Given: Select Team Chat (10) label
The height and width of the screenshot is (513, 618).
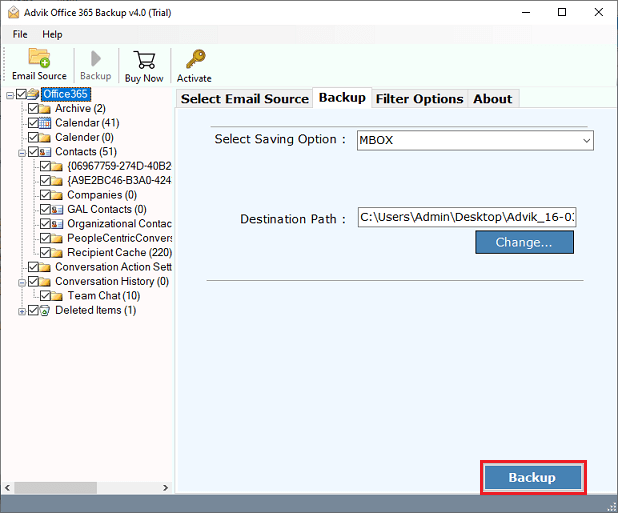Looking at the screenshot, I should tap(104, 296).
